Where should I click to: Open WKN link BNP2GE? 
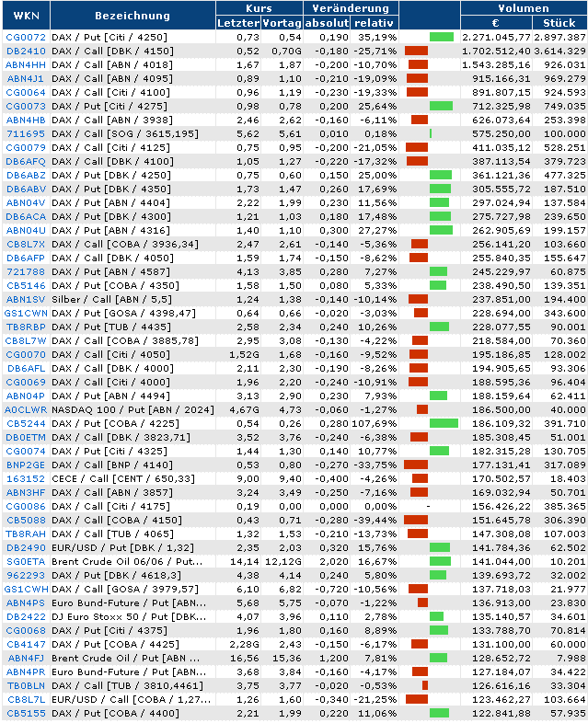(26, 465)
